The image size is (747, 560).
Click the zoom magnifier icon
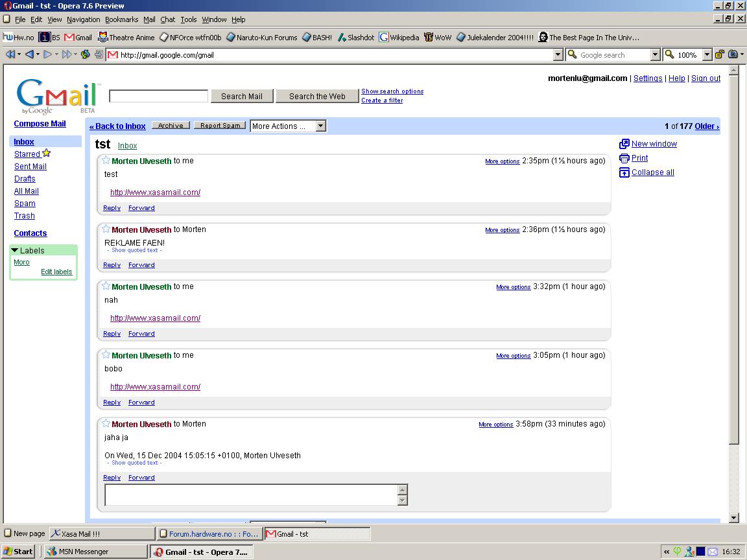(669, 54)
